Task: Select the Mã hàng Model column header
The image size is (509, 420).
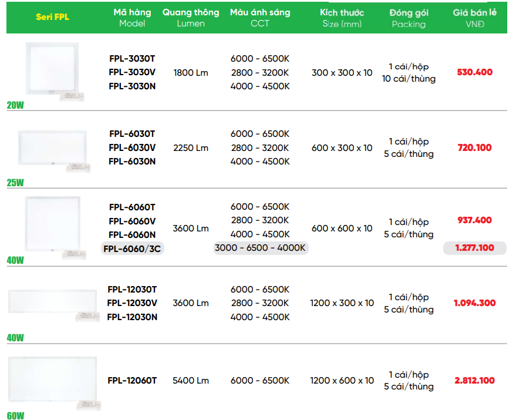Action: pos(132,18)
